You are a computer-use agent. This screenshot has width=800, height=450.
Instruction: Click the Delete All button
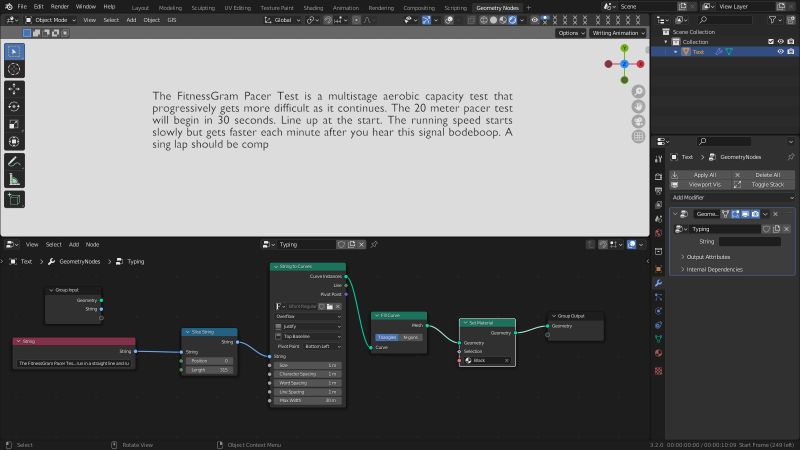[x=764, y=175]
